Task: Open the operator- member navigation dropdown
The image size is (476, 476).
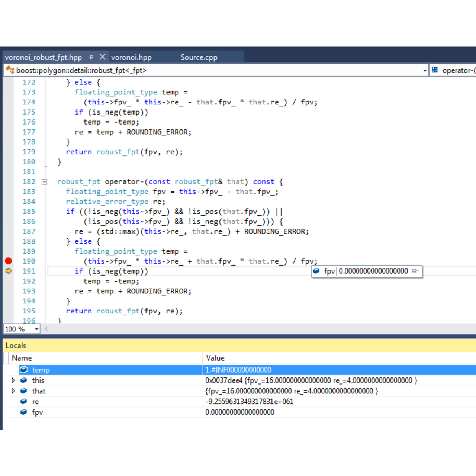Action: point(454,70)
